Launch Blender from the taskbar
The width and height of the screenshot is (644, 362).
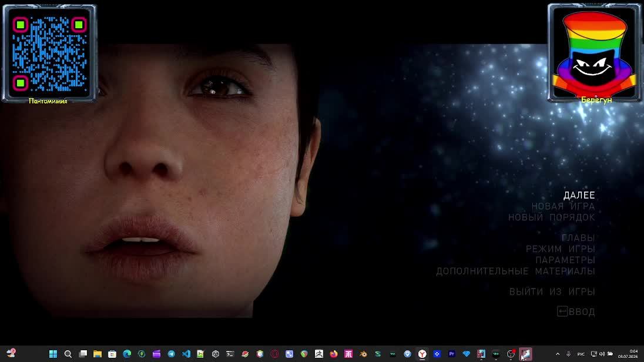point(363,354)
